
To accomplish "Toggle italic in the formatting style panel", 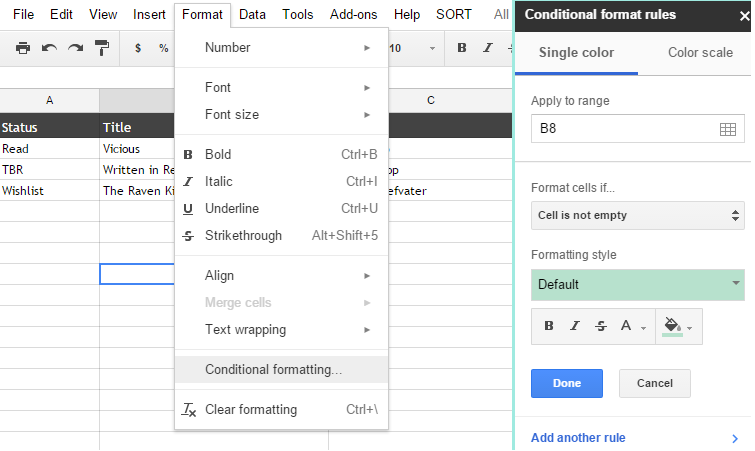I will coord(574,325).
